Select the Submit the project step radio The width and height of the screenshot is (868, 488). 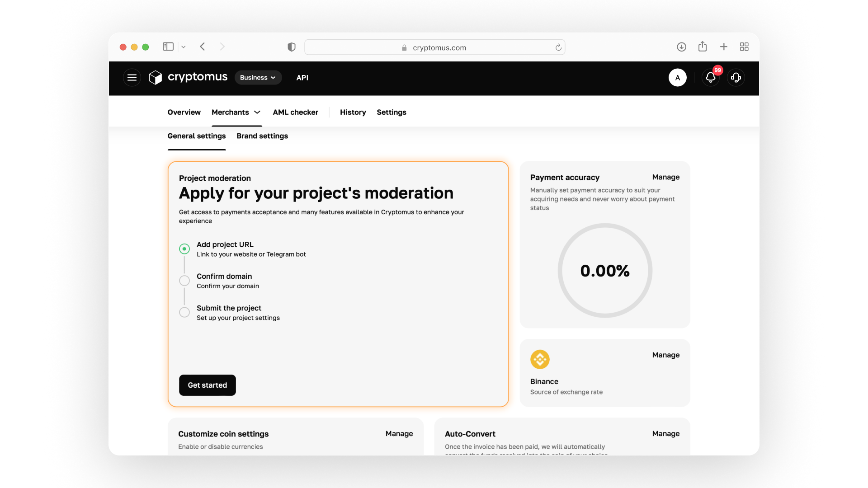[184, 312]
